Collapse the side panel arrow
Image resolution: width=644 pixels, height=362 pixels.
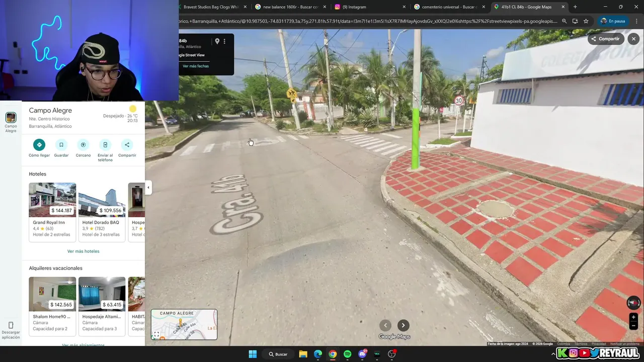click(x=148, y=188)
